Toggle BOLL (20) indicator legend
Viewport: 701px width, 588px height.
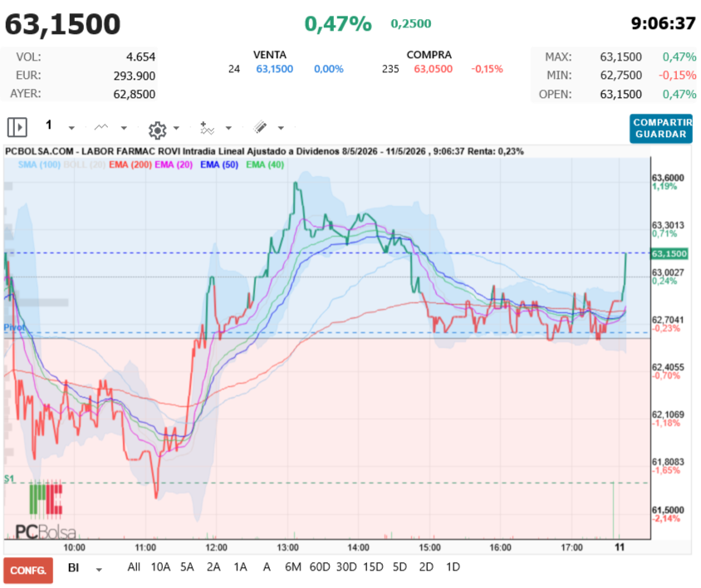pyautogui.click(x=85, y=164)
